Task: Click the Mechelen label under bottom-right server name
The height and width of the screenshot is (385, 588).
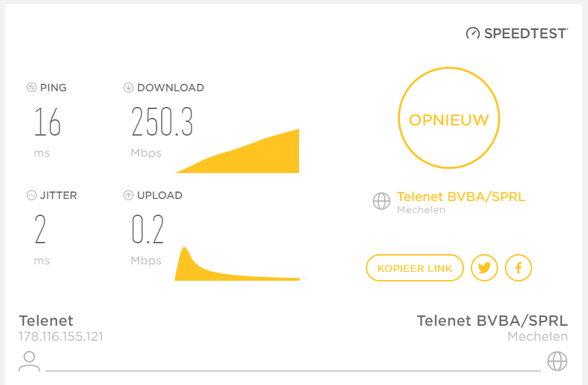Action: pyautogui.click(x=538, y=336)
